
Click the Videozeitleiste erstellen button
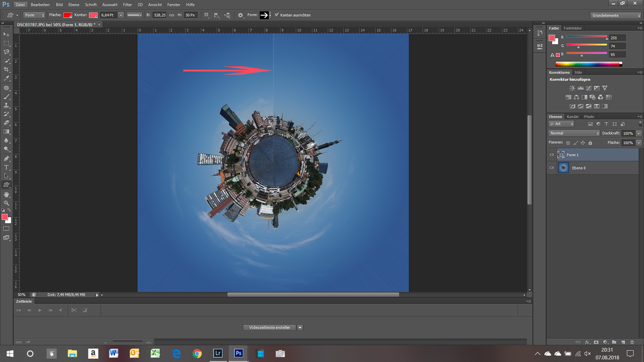(x=268, y=327)
